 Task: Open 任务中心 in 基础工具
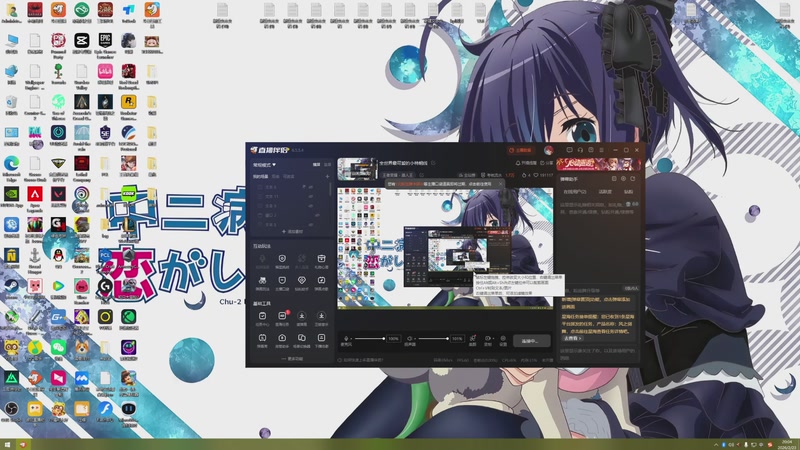pos(262,318)
